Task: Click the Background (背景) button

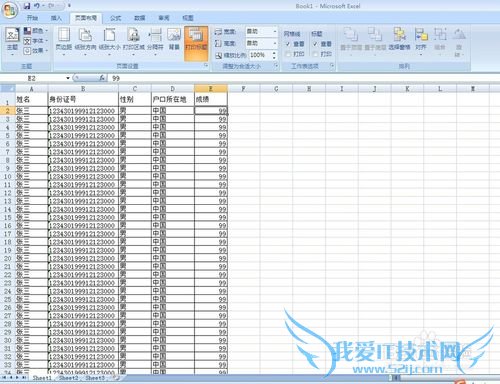Action: click(x=174, y=40)
